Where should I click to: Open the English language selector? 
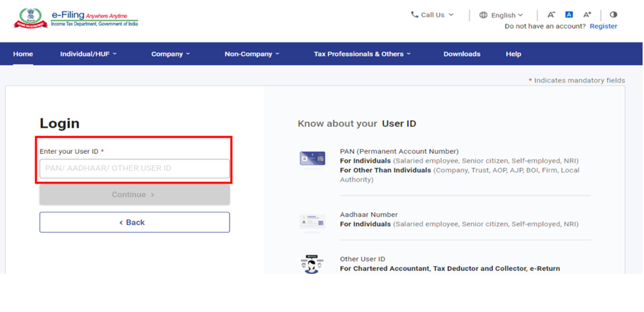pyautogui.click(x=502, y=15)
